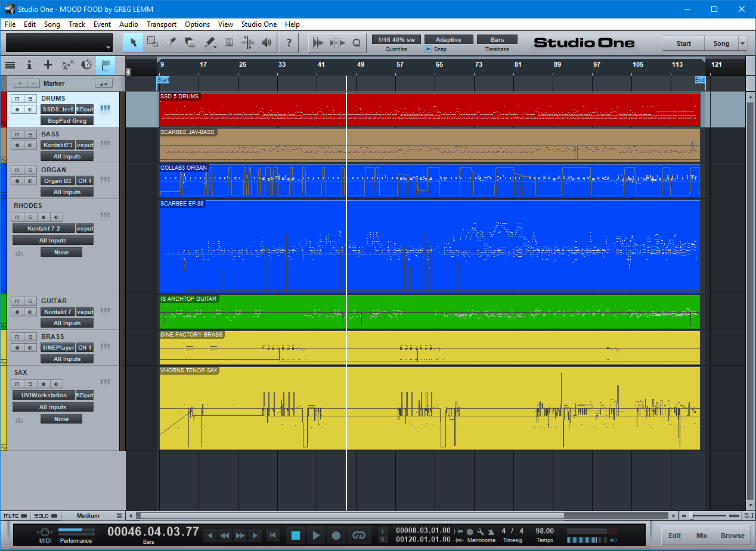Select the Bend tool

(x=247, y=42)
